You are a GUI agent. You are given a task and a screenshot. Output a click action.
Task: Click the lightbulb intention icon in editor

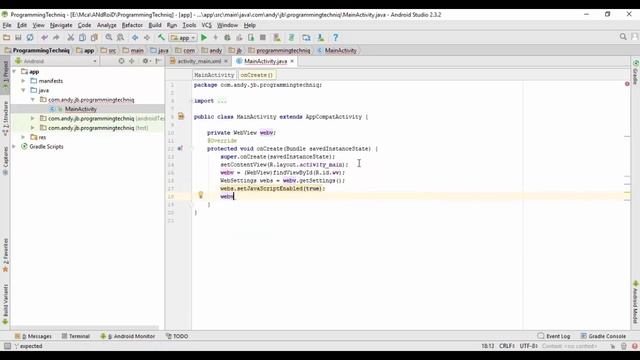[x=200, y=195]
